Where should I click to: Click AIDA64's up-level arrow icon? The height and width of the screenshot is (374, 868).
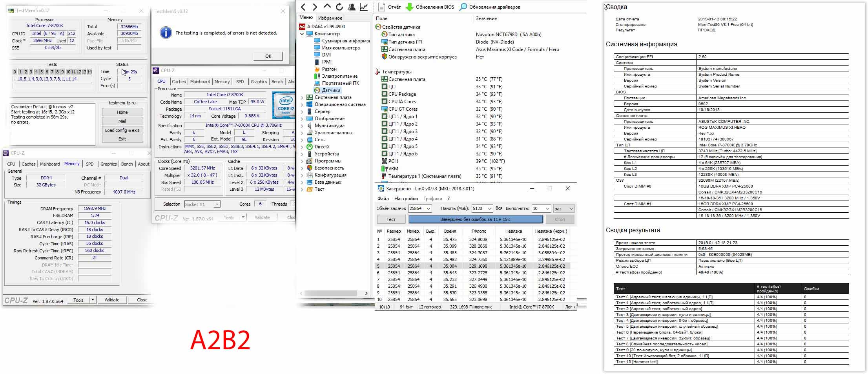[327, 7]
